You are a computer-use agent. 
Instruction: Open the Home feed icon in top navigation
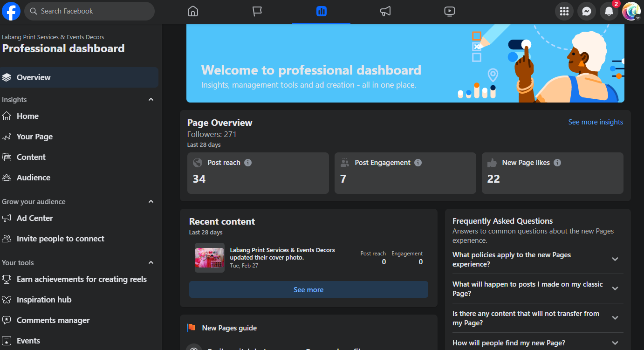tap(193, 11)
